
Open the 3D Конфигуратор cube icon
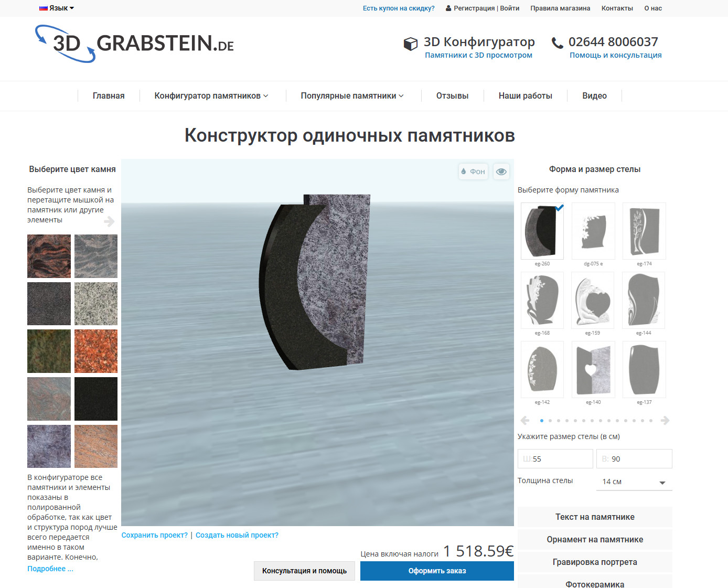[x=410, y=44]
